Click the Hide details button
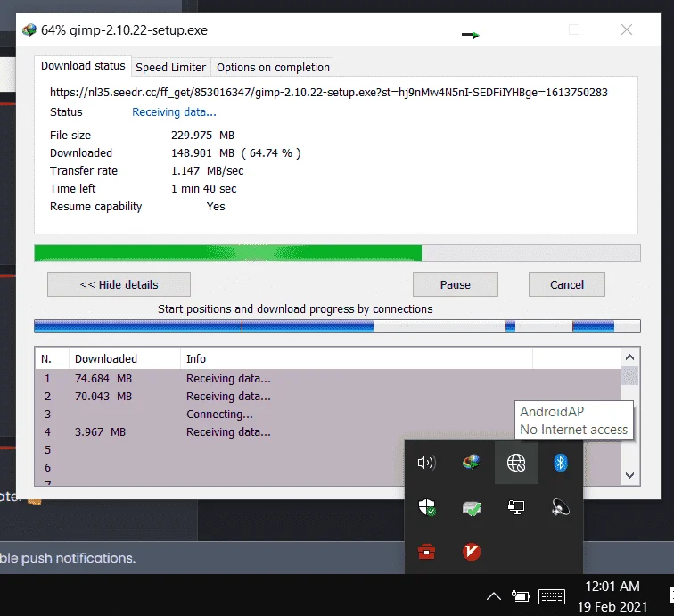674x616 pixels. pos(119,284)
